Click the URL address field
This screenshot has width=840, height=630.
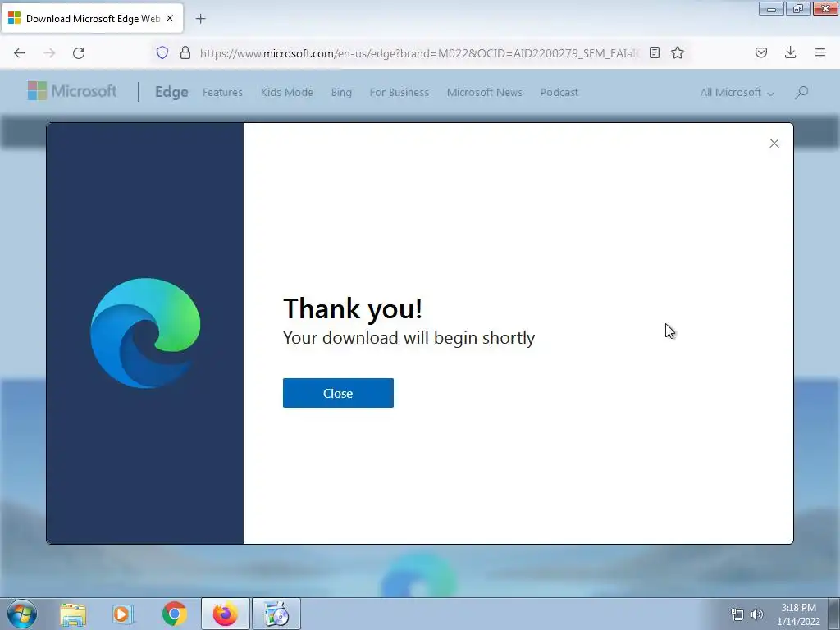coord(419,53)
